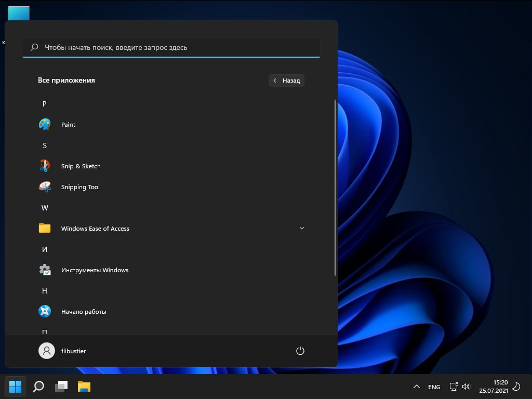
Task: Open the Paint app icon
Action: 45,125
